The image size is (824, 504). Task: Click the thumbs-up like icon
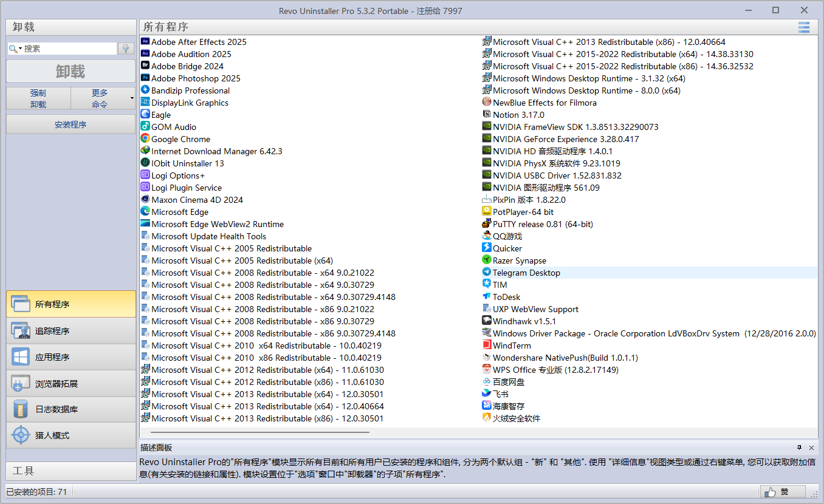(x=770, y=492)
